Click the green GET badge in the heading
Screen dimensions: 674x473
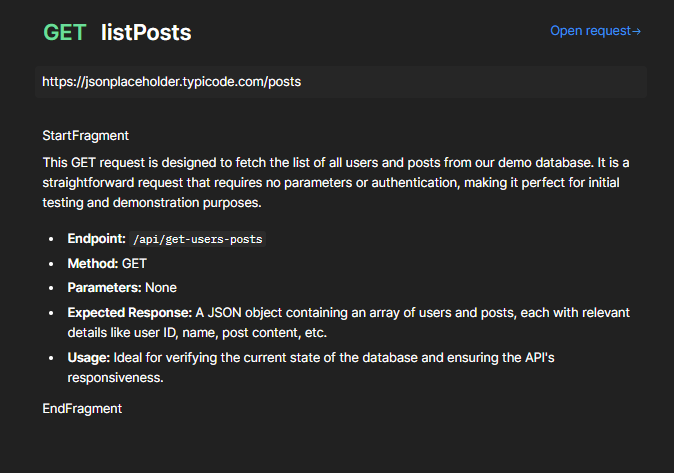pos(65,33)
